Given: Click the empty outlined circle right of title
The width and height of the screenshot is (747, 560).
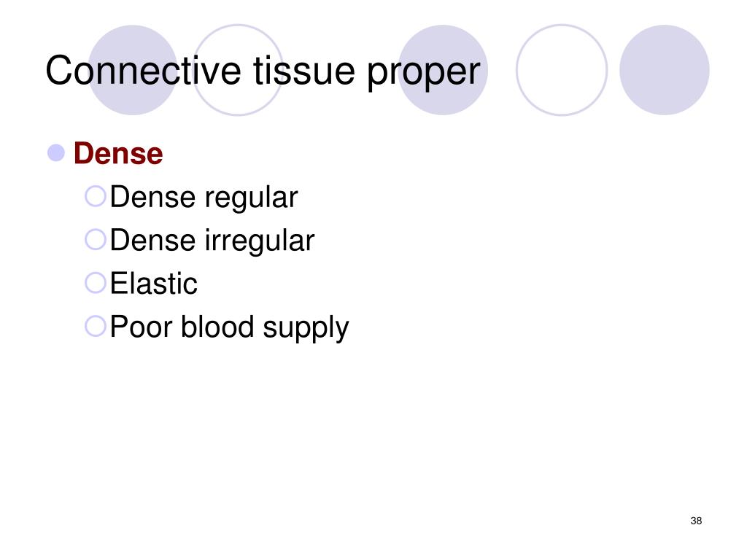Looking at the screenshot, I should click(562, 70).
